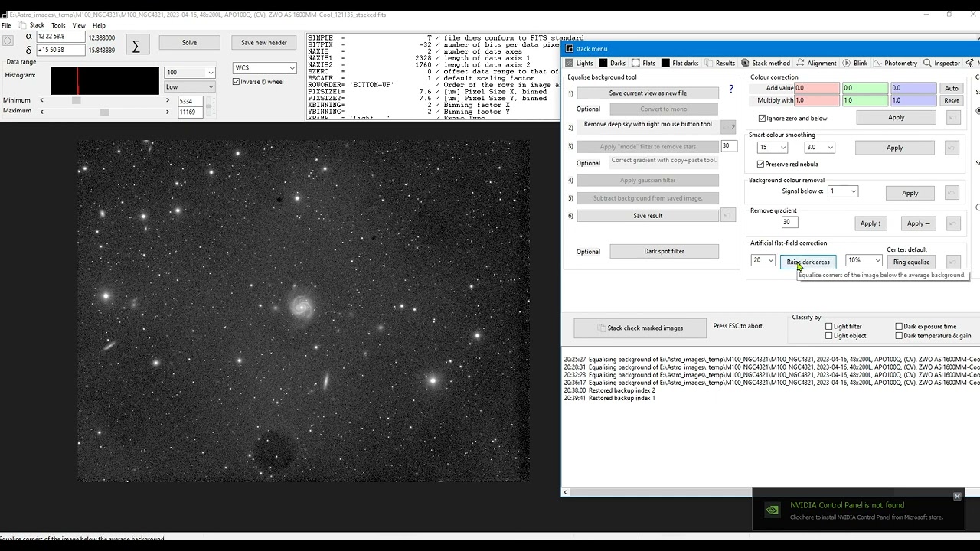This screenshot has width=980, height=551.
Task: Click the Maximum slider thumb
Action: (104, 112)
